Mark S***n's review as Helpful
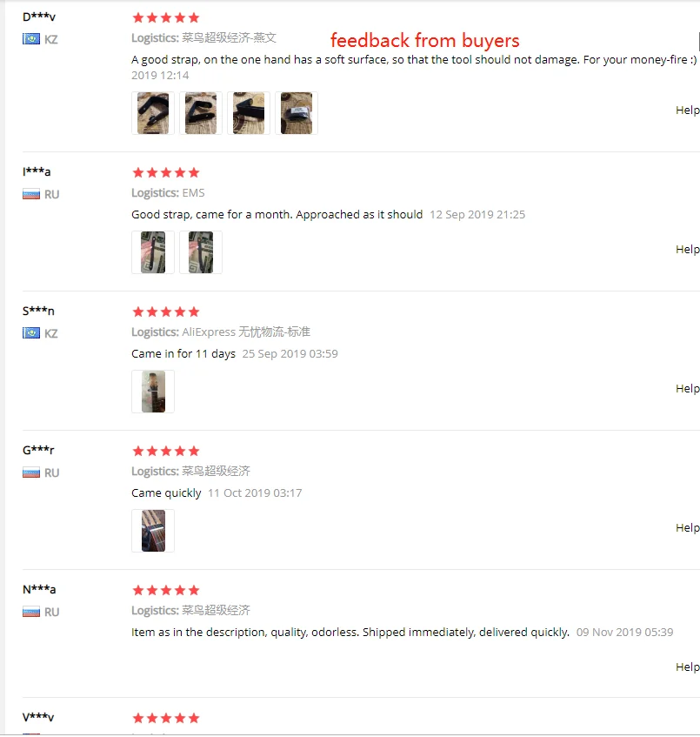Viewport: 700px width, 737px height. tap(687, 388)
